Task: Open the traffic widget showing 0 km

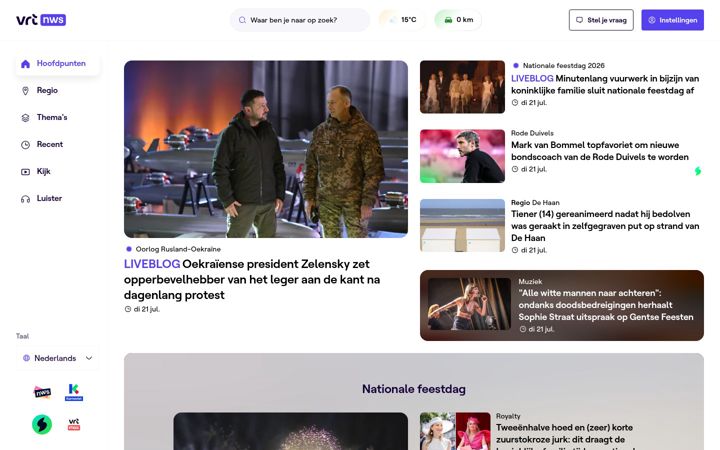Action: (458, 20)
